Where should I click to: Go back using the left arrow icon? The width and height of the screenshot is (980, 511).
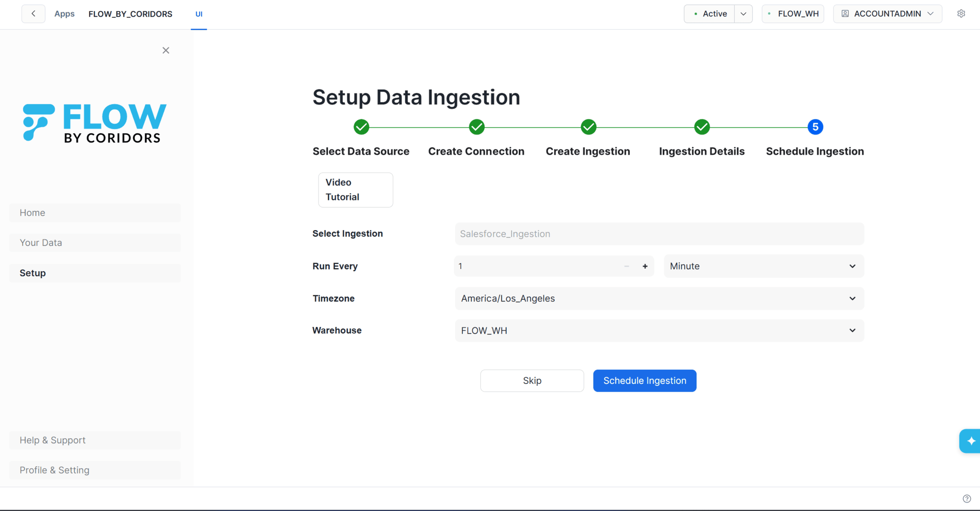[x=34, y=14]
